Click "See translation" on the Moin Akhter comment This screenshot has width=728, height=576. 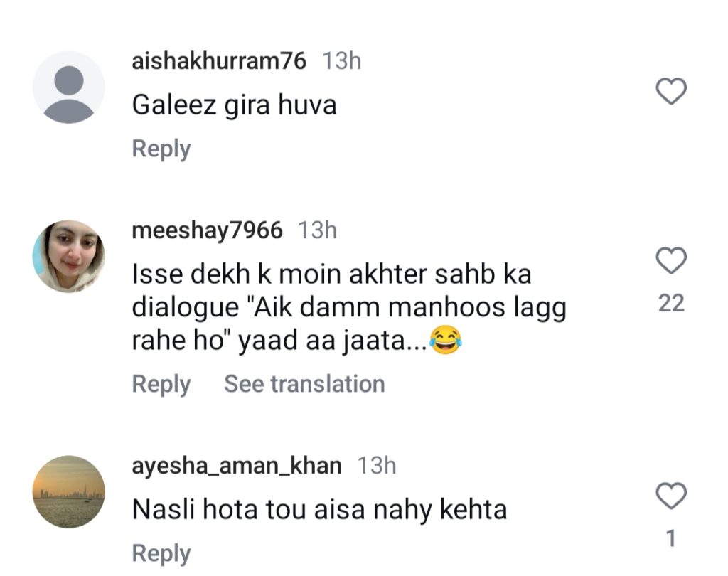304,384
